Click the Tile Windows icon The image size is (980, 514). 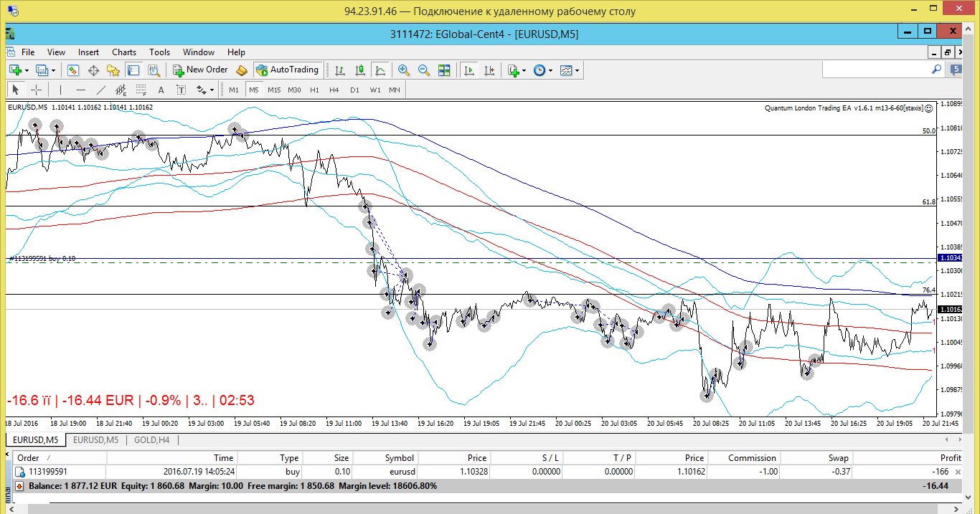[444, 70]
